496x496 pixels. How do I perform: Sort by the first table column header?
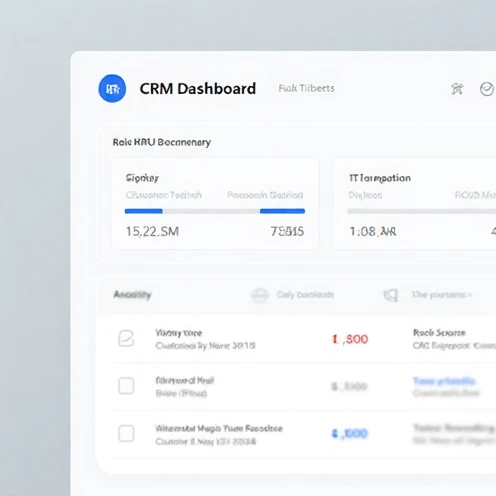[x=132, y=295]
